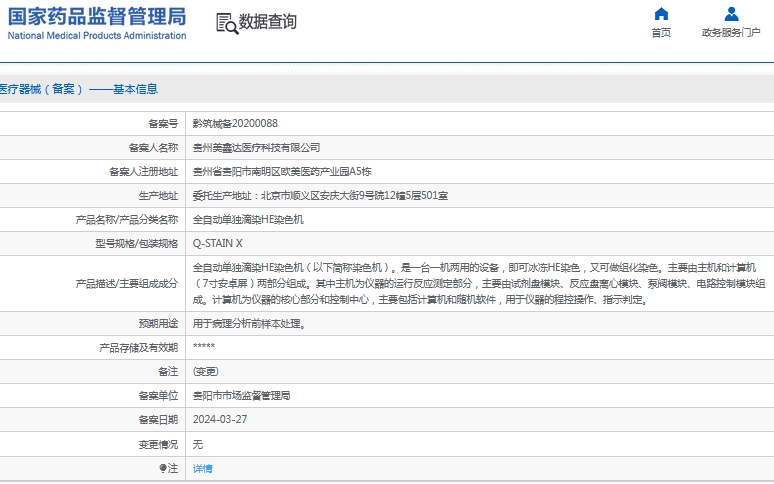Screen dimensions: 774x484
Task: Select the registered address in 欧美医药产业园A5栋
Action: coord(282,172)
